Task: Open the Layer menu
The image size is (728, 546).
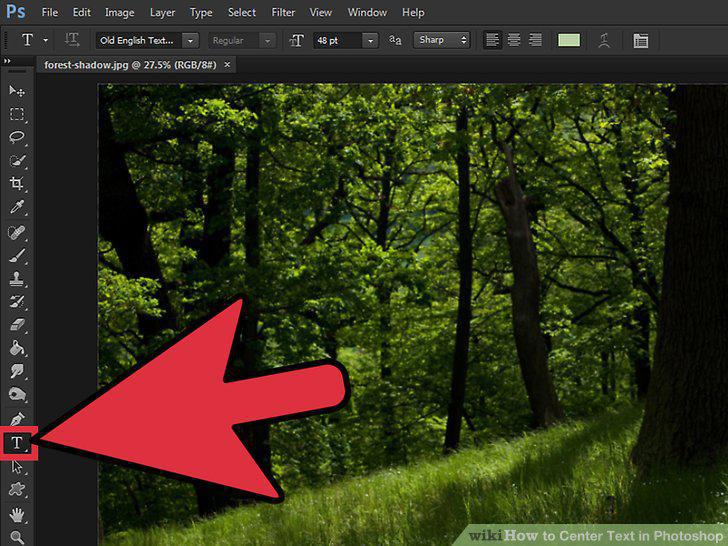Action: pos(162,13)
